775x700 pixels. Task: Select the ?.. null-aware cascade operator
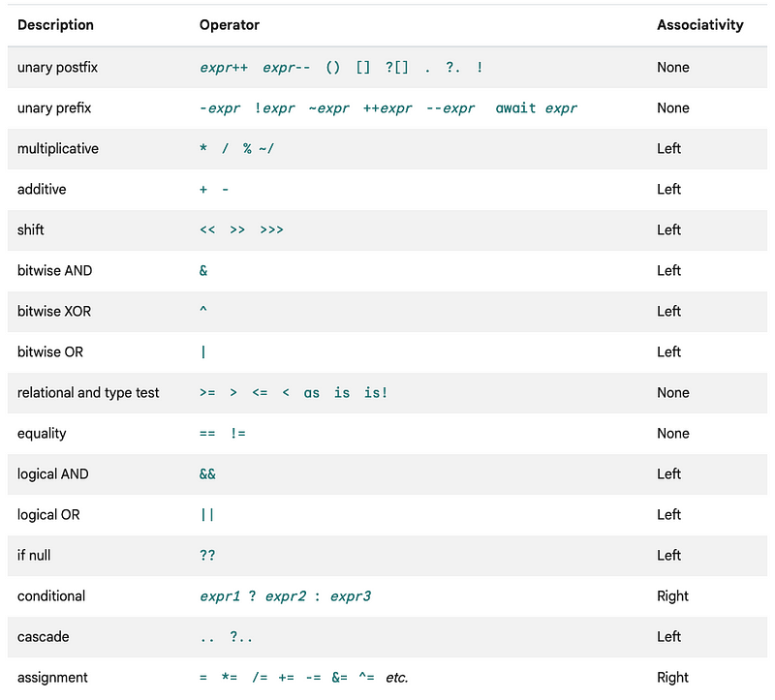pyautogui.click(x=240, y=636)
